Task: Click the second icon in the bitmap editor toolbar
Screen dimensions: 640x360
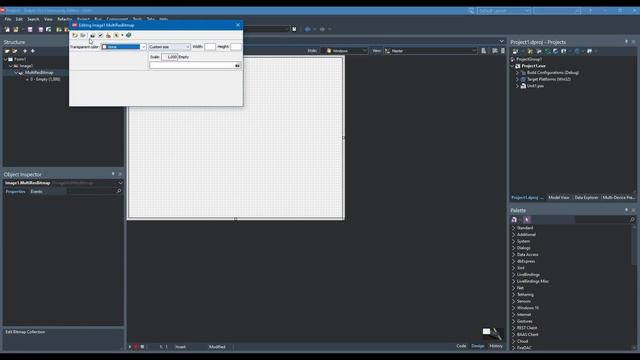Action: pyautogui.click(x=83, y=36)
